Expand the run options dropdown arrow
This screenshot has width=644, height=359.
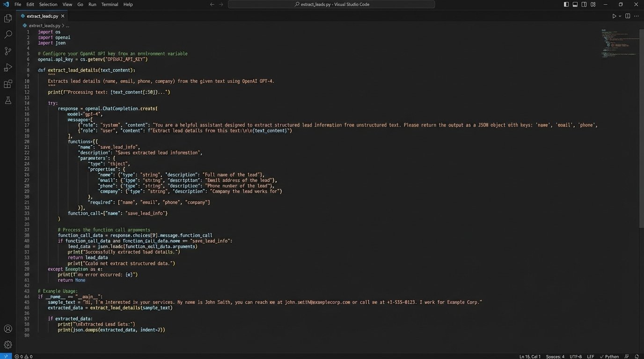(x=620, y=16)
